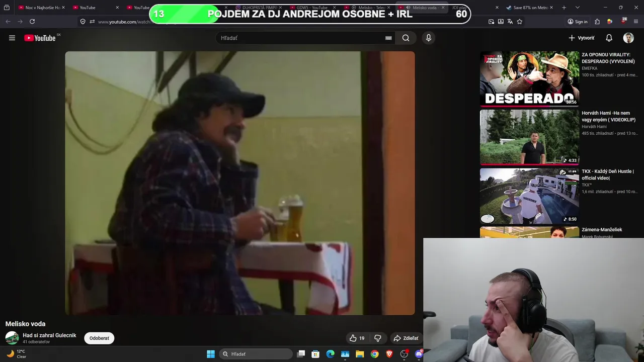This screenshot has height=362, width=644.
Task: Go to the YouTube home logo
Action: tap(40, 38)
